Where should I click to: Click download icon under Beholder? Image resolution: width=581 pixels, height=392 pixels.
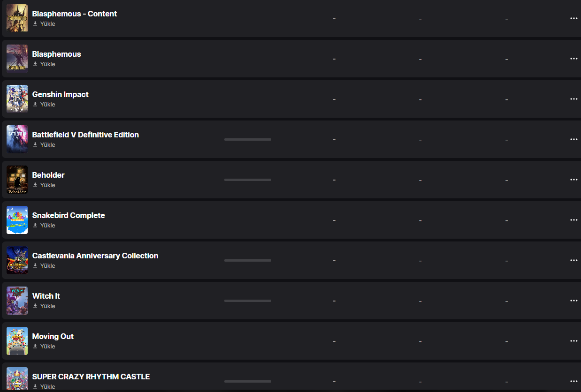click(x=35, y=185)
